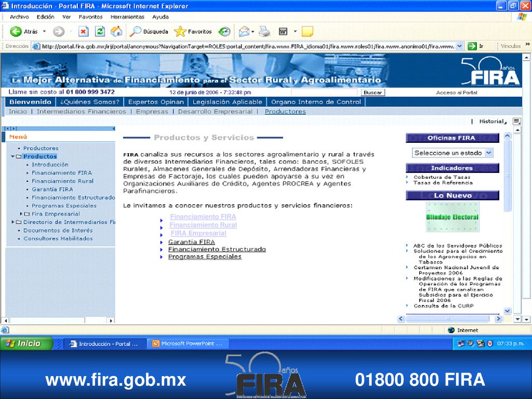Collapse the Productos tree folder

click(12, 156)
